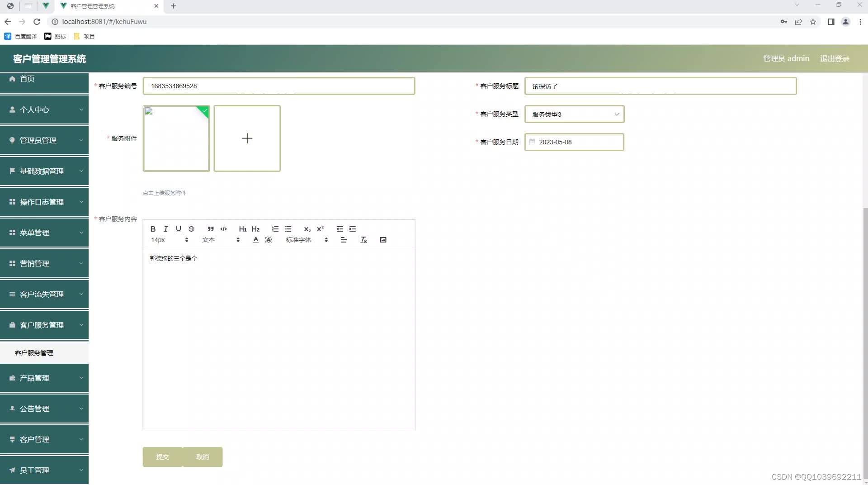Apply superscript formatting

[320, 229]
